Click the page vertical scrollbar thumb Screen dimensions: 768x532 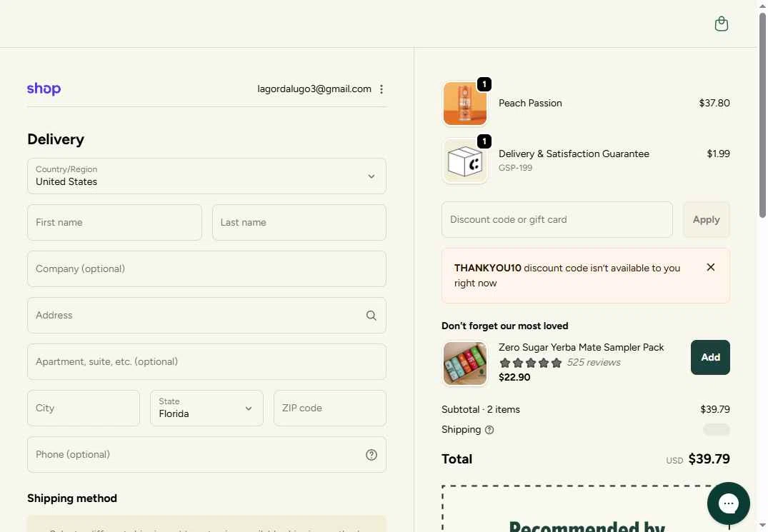(762, 115)
